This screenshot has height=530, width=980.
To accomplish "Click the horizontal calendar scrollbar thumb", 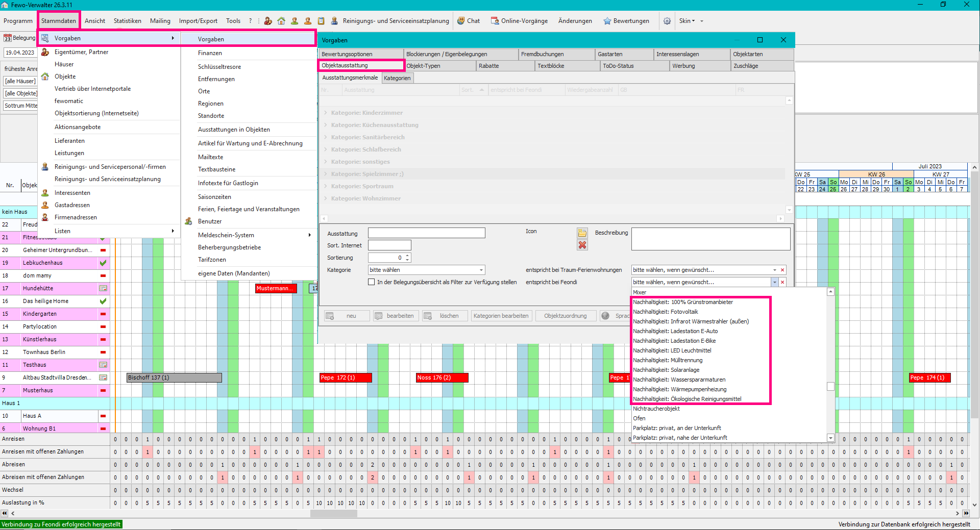I will (x=334, y=513).
